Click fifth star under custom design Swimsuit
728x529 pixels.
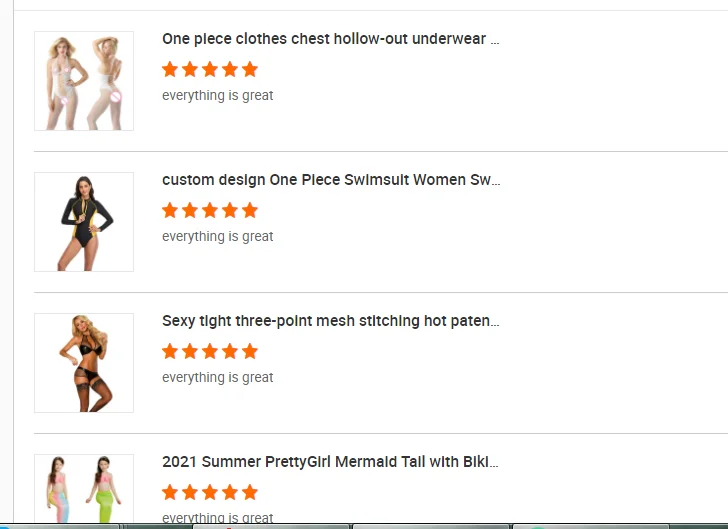[250, 210]
